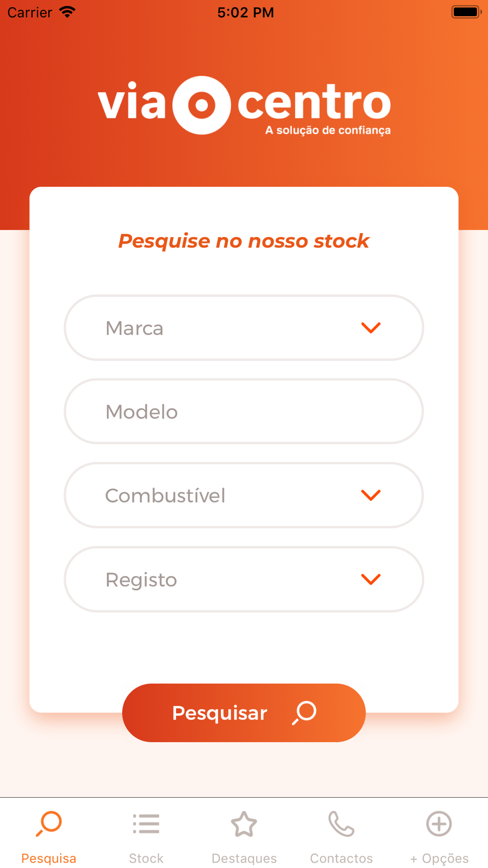The image size is (488, 868).
Task: Tap the plus circle Opções icon
Action: [x=439, y=824]
